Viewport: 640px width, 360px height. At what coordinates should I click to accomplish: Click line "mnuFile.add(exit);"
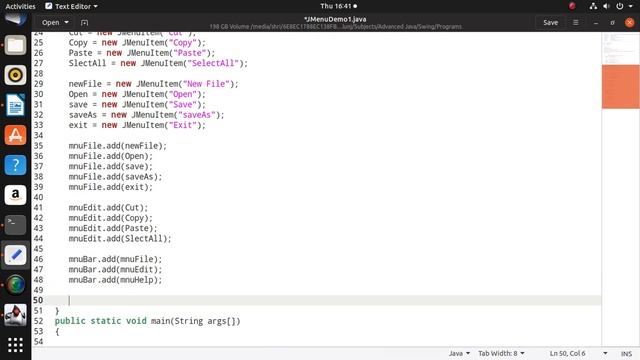111,187
